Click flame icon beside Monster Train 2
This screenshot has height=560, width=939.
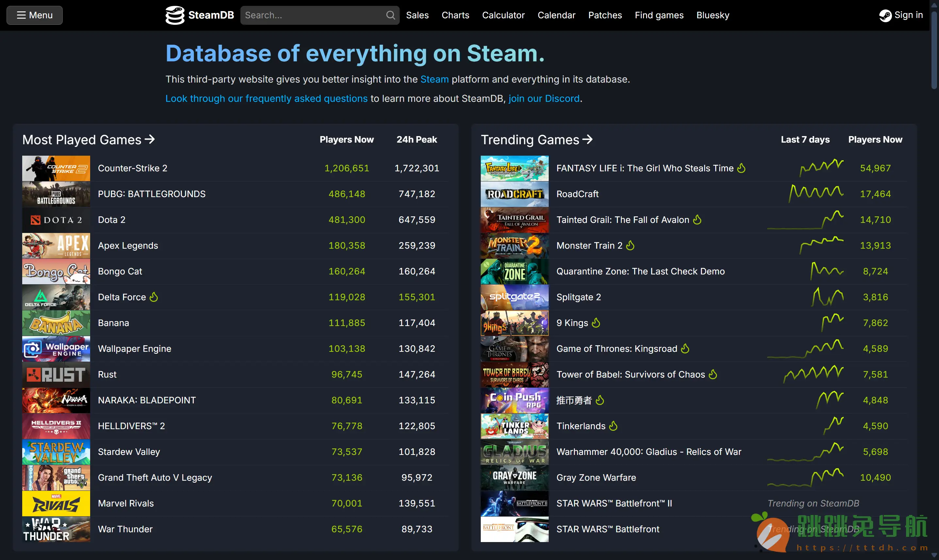[x=630, y=245]
